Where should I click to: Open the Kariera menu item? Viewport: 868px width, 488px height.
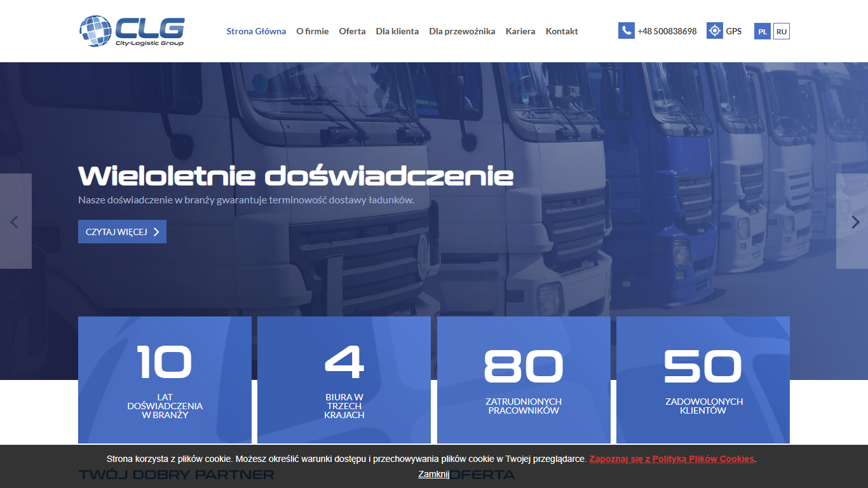point(520,31)
